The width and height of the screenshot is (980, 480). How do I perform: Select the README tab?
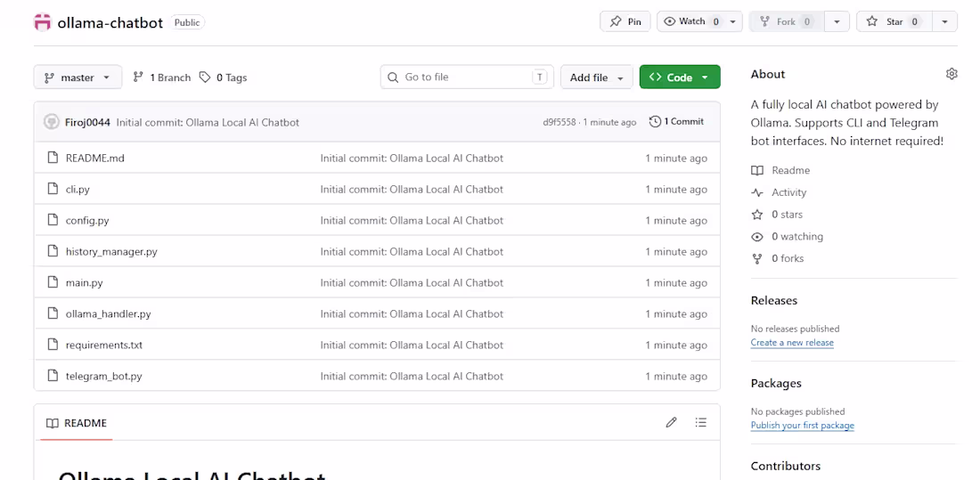click(x=77, y=423)
